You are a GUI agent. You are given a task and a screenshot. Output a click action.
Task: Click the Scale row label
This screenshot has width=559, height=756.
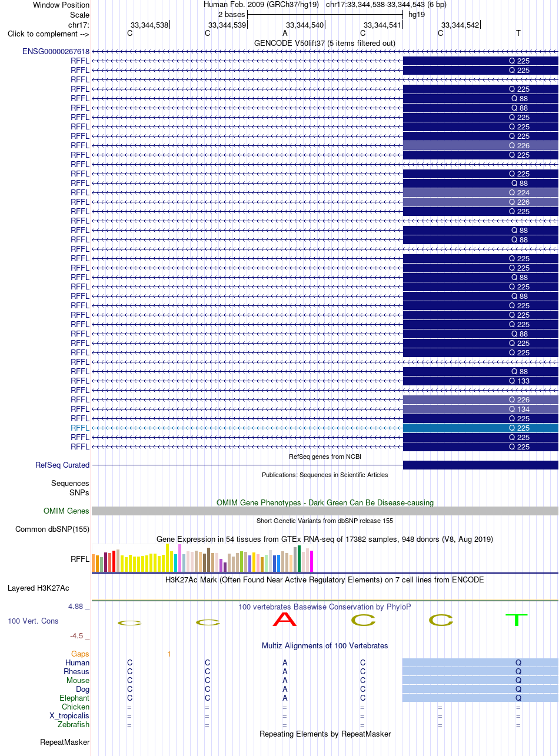click(79, 15)
